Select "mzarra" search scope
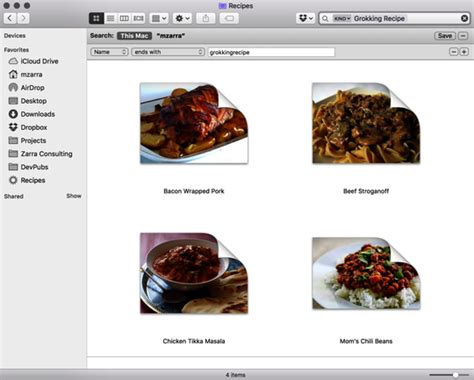Screen dimensions: 474x380 tap(171, 36)
